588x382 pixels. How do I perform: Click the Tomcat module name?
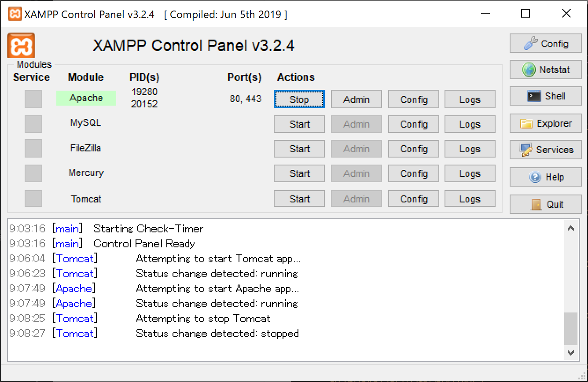[x=86, y=199]
